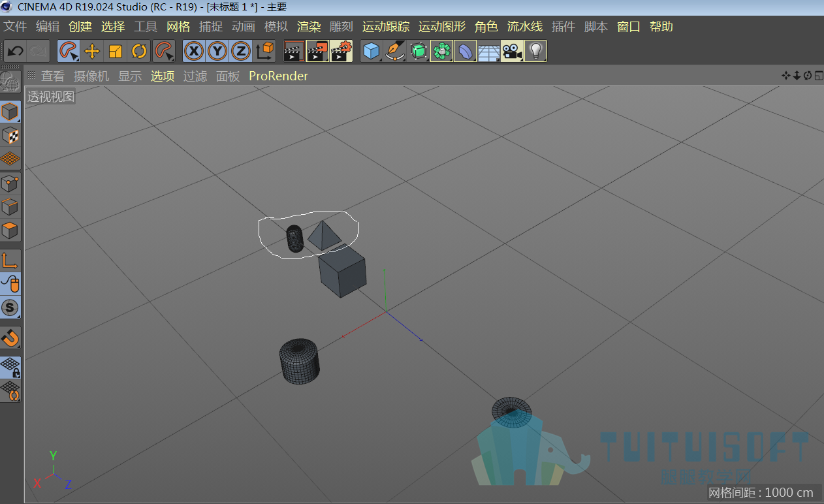Switch to Points mode
Viewport: 824px width, 504px height.
(10, 183)
